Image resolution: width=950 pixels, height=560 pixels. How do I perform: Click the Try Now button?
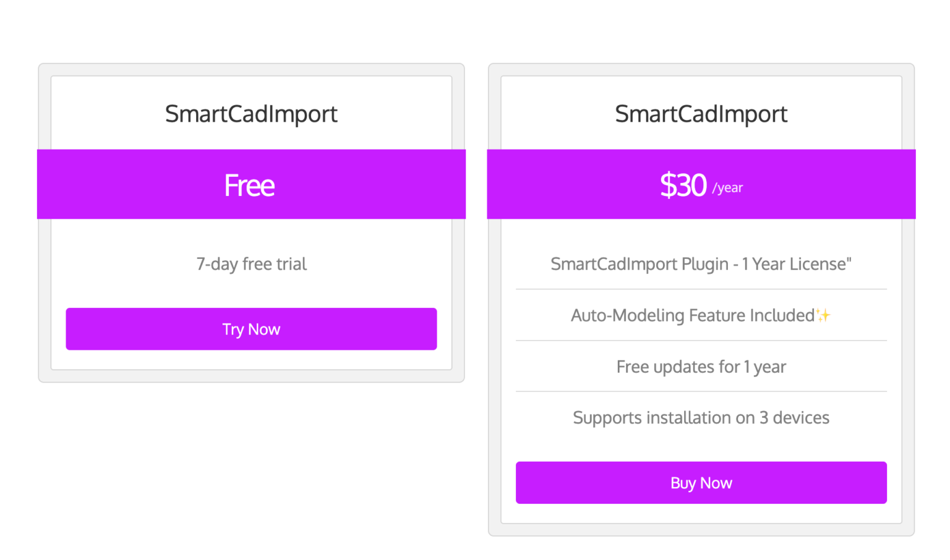click(251, 329)
